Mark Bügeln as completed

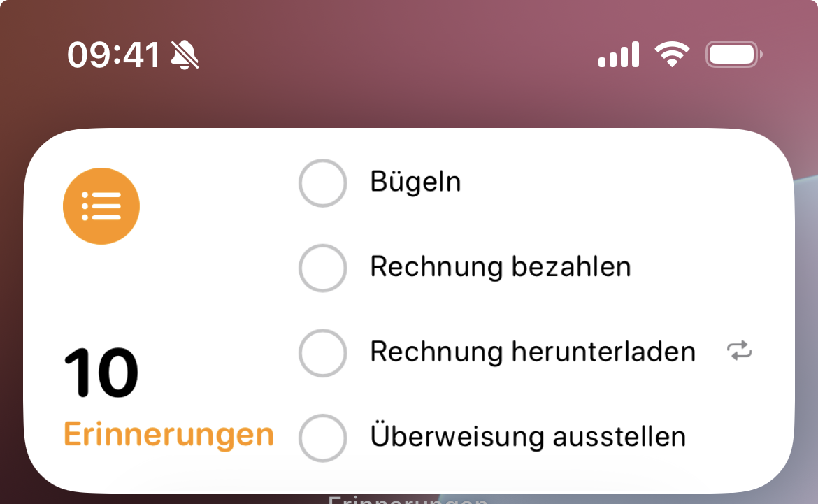pos(322,183)
